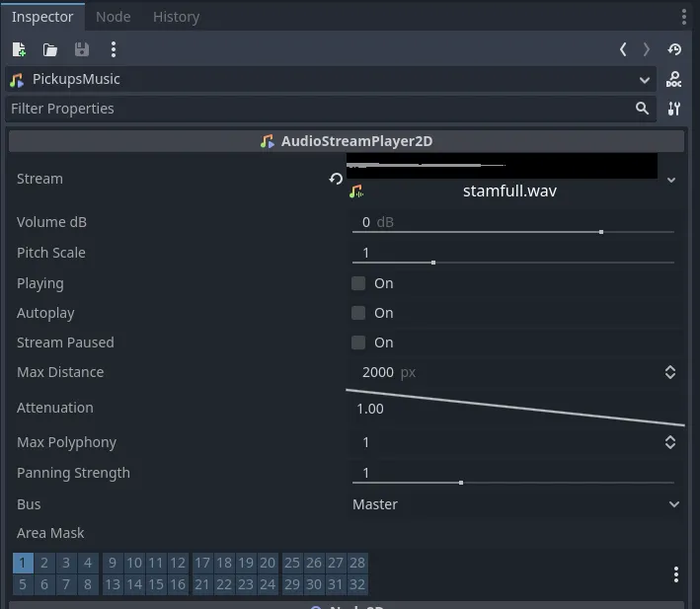Enable Area Mask layer 20

[268, 563]
